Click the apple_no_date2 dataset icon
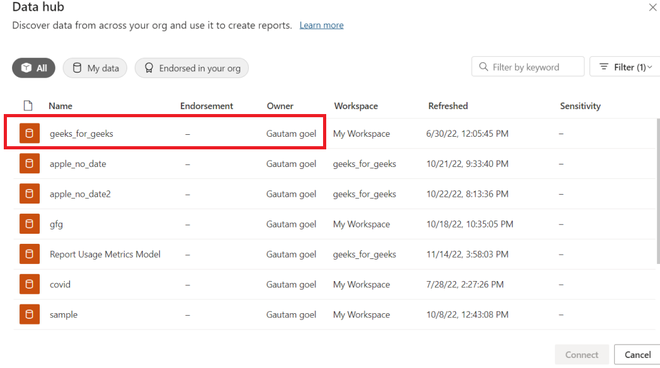This screenshot has height=368, width=660. tap(29, 194)
